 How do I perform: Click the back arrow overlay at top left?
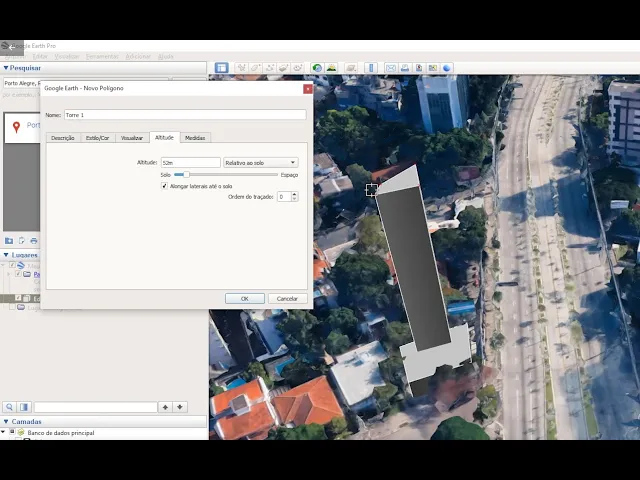coord(11,47)
